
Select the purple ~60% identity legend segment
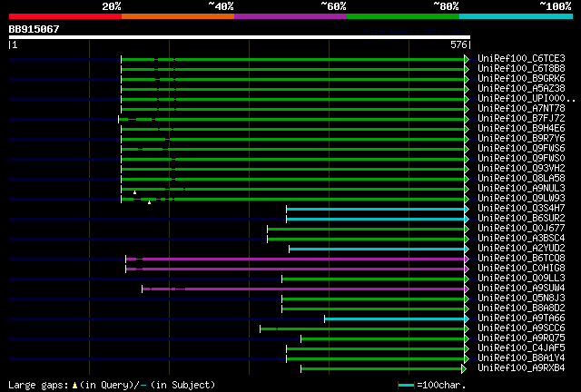point(290,16)
